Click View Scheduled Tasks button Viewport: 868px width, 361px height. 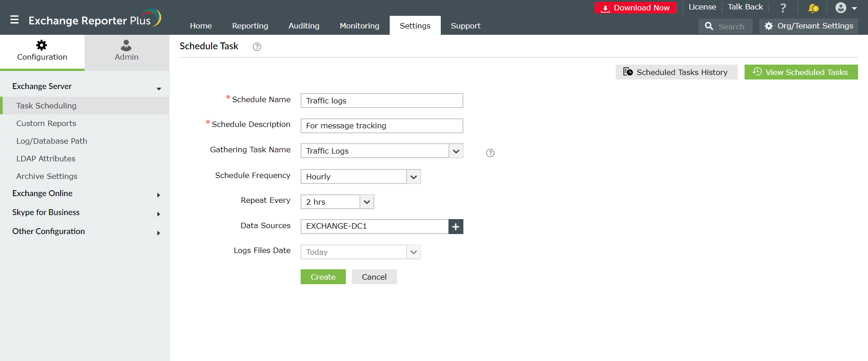coord(801,72)
